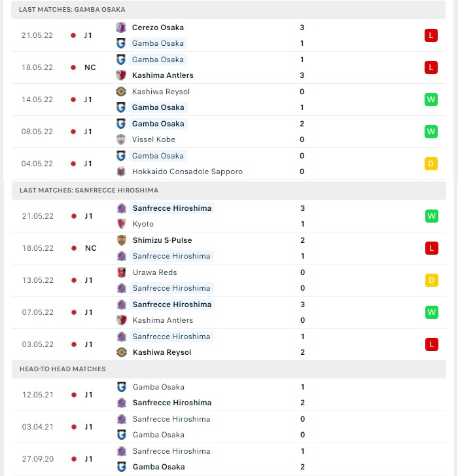Click the red L badge for Cerezo Osaka match
Screen dimensions: 458x476
coord(431,35)
